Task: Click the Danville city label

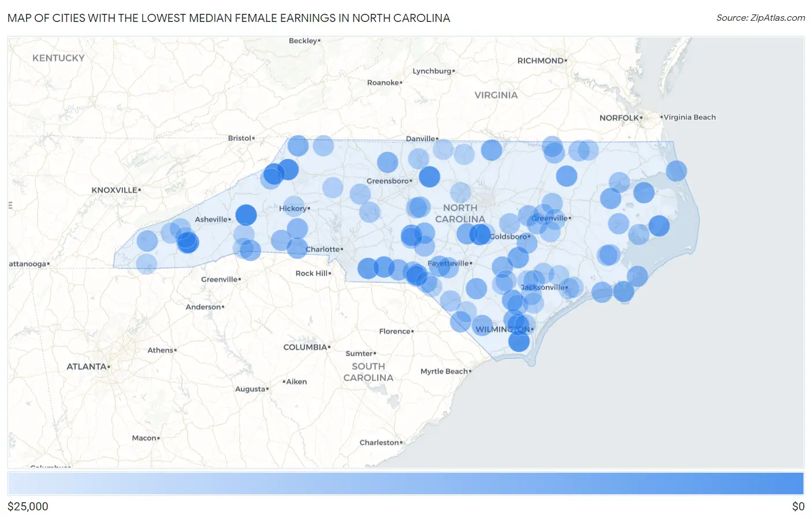Action: click(x=420, y=139)
